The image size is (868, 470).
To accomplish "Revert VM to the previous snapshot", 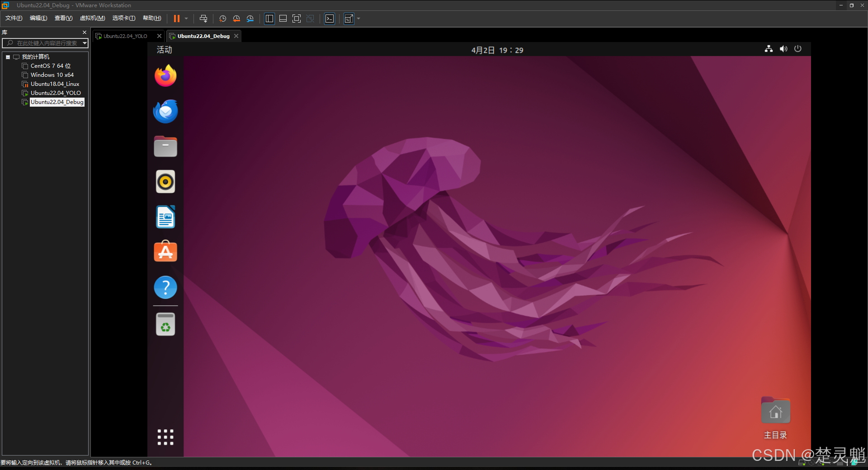I will pos(236,19).
